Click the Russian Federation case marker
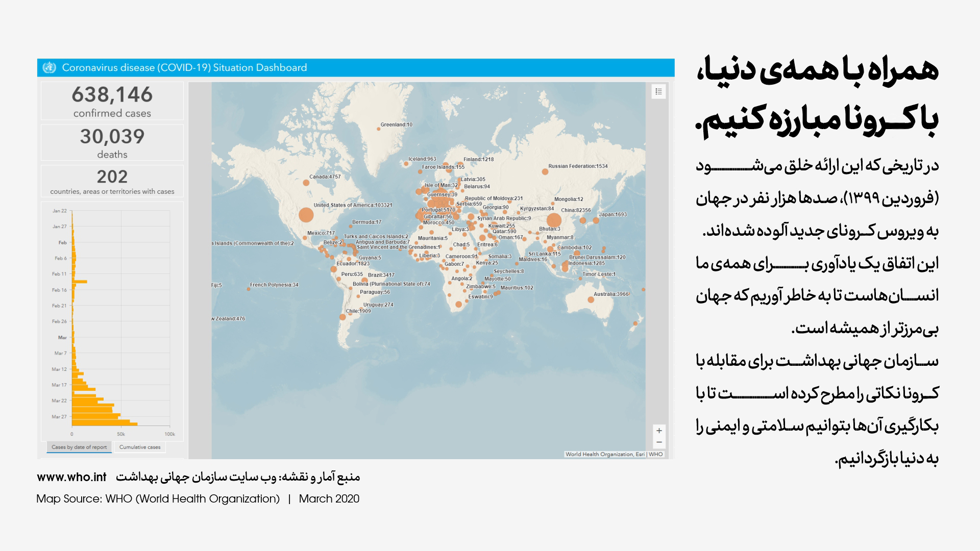The image size is (980, 551). (545, 172)
